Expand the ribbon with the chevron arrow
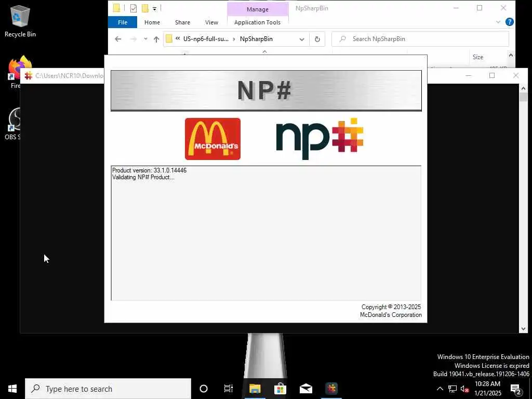Screen dimensions: 532x399 [498, 22]
